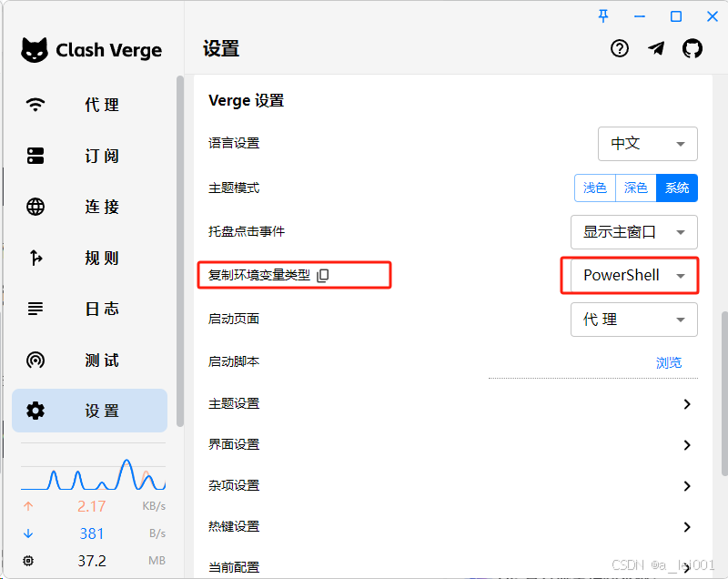The height and width of the screenshot is (579, 728).
Task: Minimize the Clash Verge window
Action: point(640,16)
